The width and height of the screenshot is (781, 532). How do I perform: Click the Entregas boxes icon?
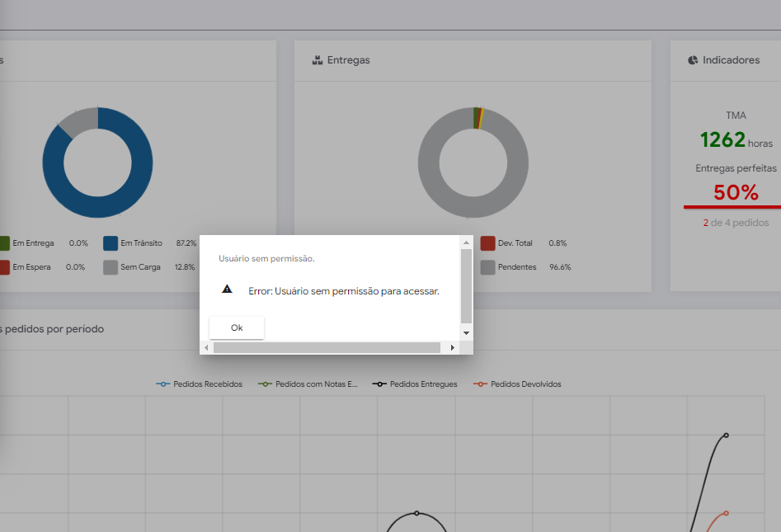click(317, 60)
